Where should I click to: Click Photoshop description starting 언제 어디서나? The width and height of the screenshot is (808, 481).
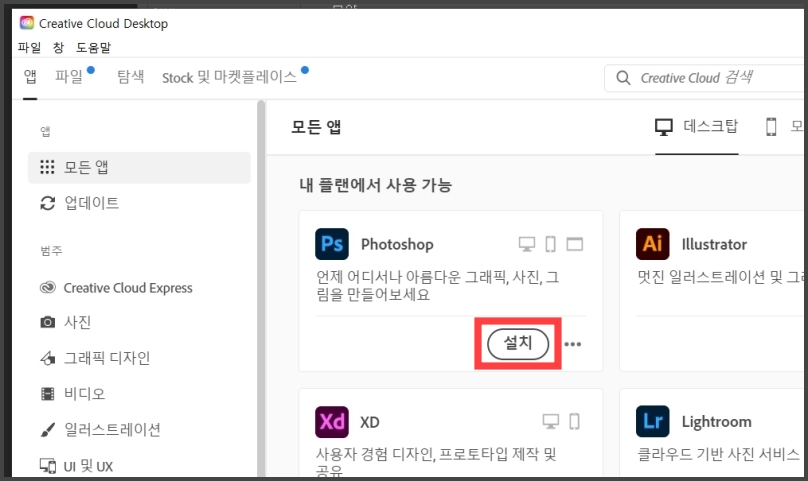437,286
